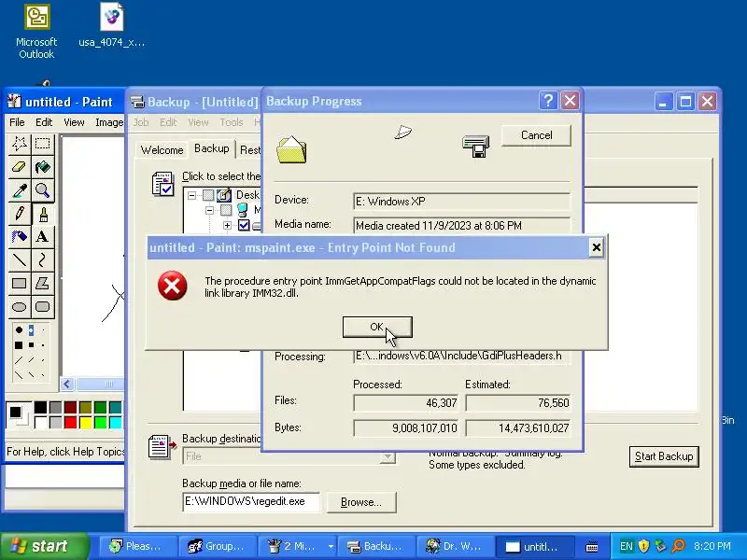Click the on-screen keyboard tray icon
Screen dimensions: 747x560
tap(592, 547)
